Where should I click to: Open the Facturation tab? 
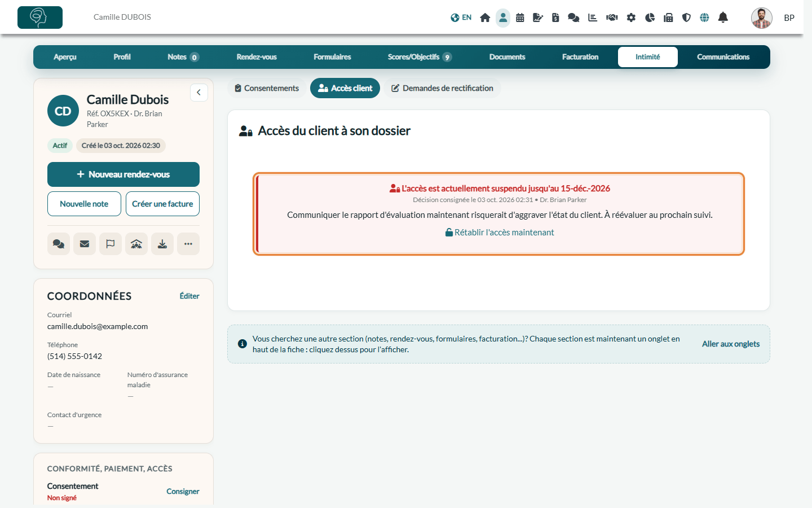pos(580,57)
